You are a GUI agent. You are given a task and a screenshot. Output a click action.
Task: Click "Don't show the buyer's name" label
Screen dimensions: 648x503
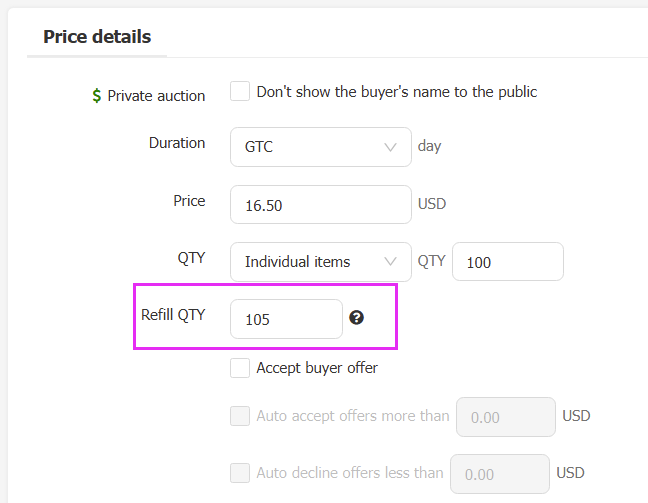(397, 92)
